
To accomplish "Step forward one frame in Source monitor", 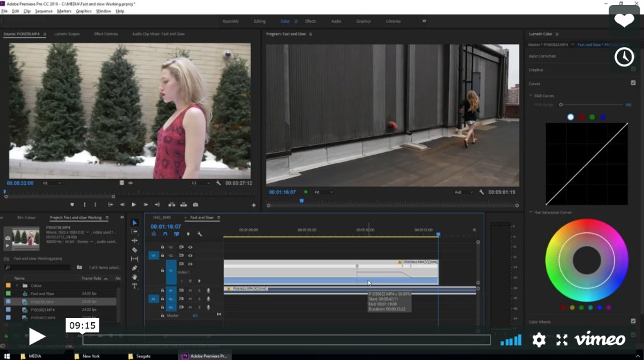I will [x=146, y=204].
